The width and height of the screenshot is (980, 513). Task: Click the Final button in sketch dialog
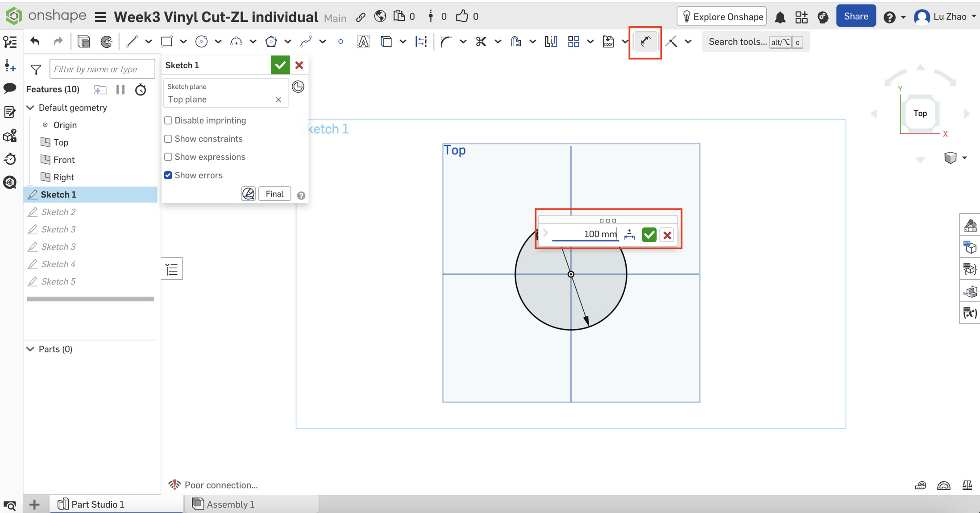click(x=274, y=194)
